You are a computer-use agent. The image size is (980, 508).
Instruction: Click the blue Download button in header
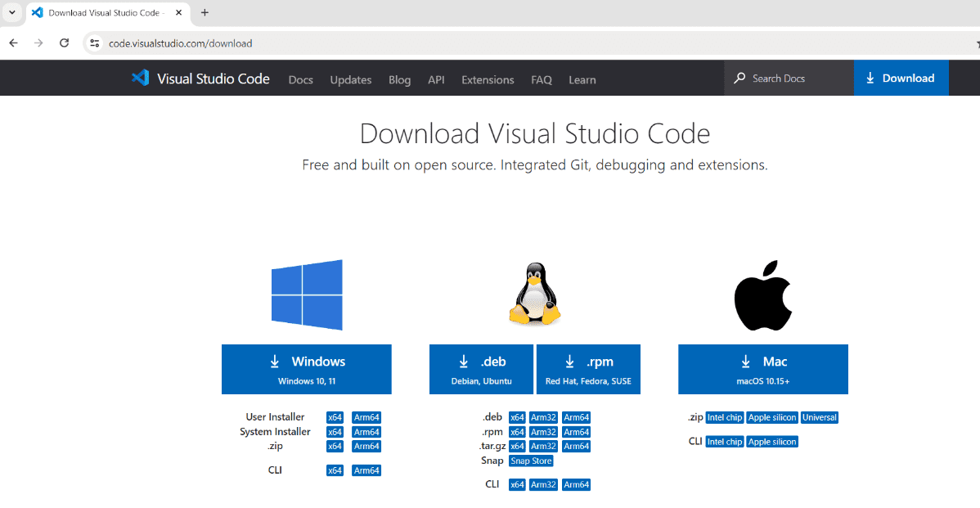coord(901,78)
